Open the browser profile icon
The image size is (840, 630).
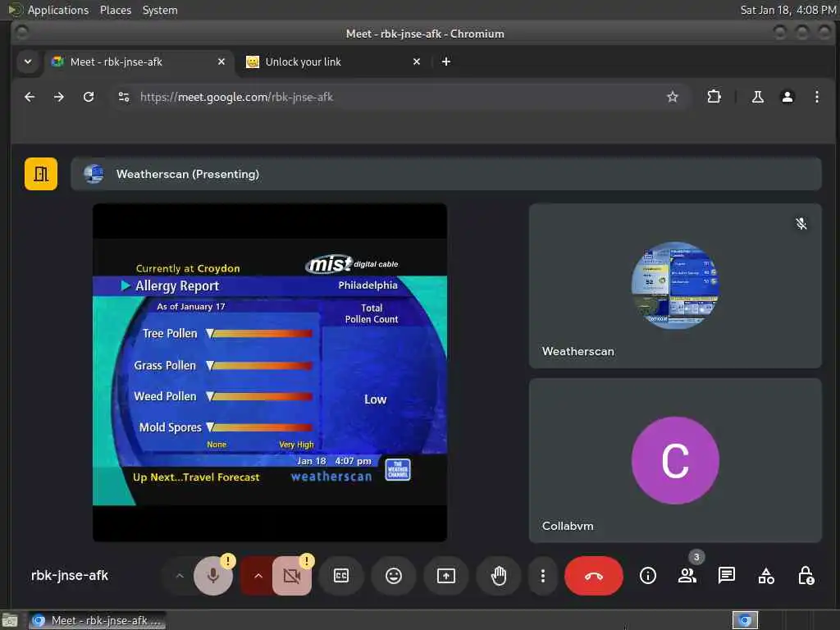tap(787, 97)
